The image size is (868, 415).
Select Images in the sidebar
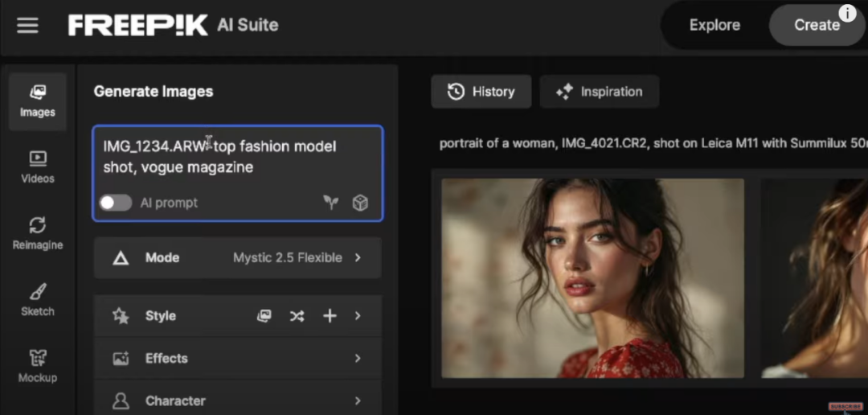pos(38,101)
